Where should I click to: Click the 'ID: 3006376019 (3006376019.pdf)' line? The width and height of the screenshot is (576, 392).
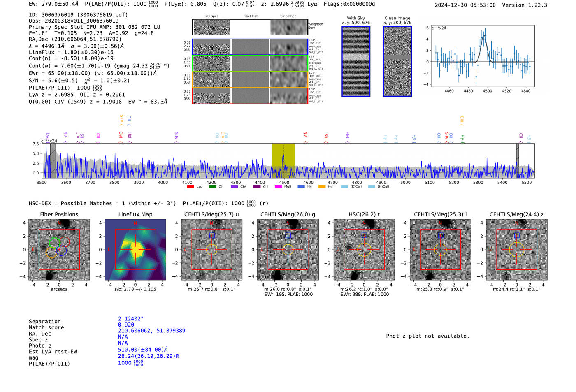coord(78,15)
